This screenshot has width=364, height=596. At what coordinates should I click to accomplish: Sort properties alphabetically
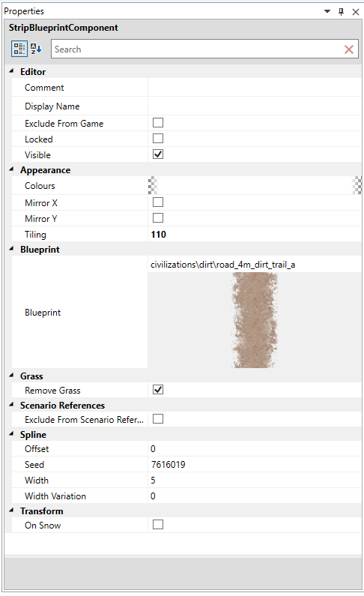(x=36, y=49)
